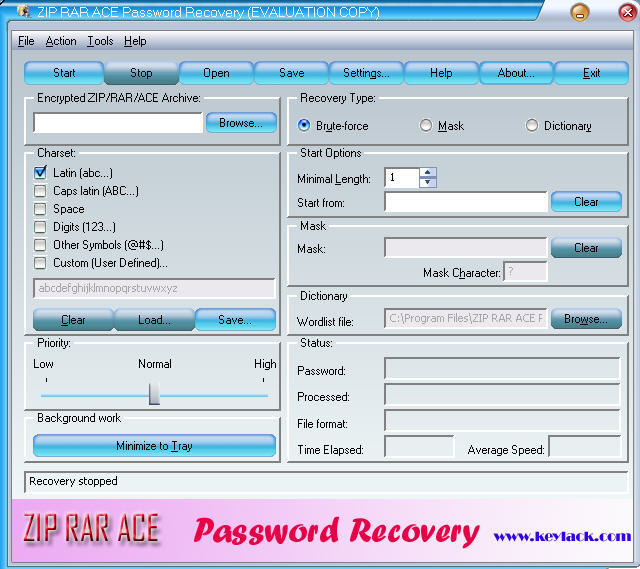Image resolution: width=640 pixels, height=569 pixels.
Task: Enable Other Symbols (@#$...) charset
Action: [x=40, y=244]
